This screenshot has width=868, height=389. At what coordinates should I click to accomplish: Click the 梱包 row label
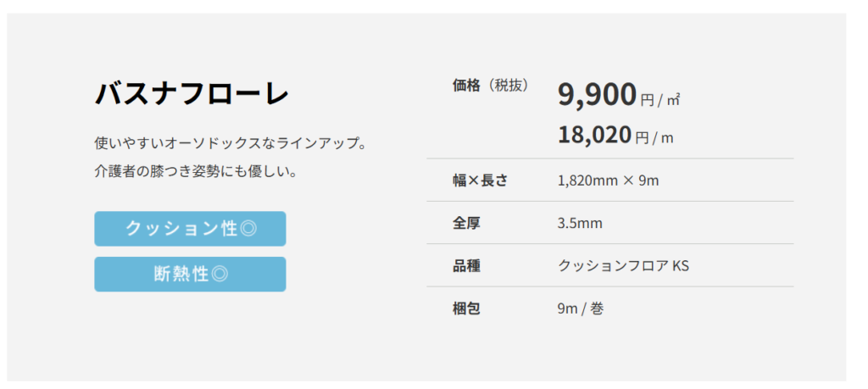pyautogui.click(x=466, y=308)
